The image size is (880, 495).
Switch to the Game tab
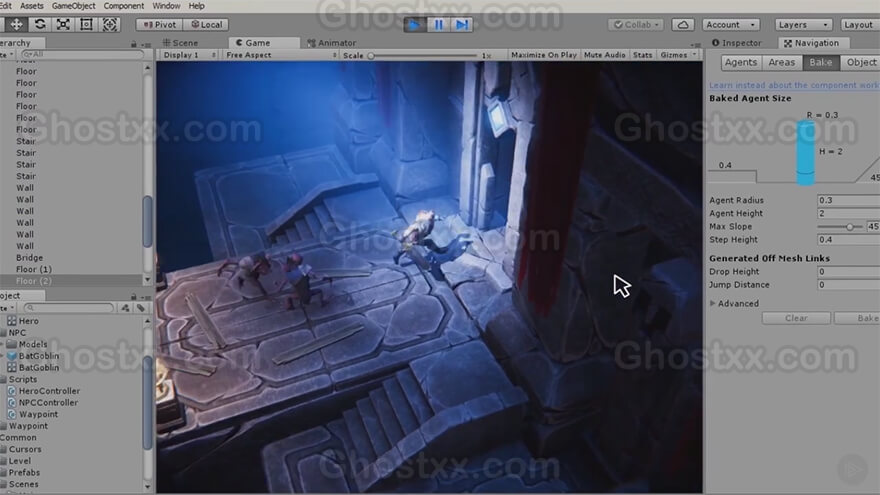pyautogui.click(x=263, y=43)
